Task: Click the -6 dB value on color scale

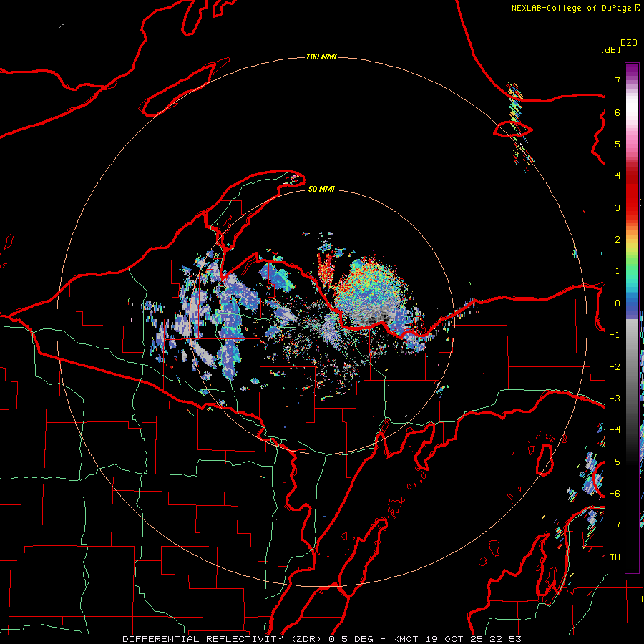Action: (615, 494)
